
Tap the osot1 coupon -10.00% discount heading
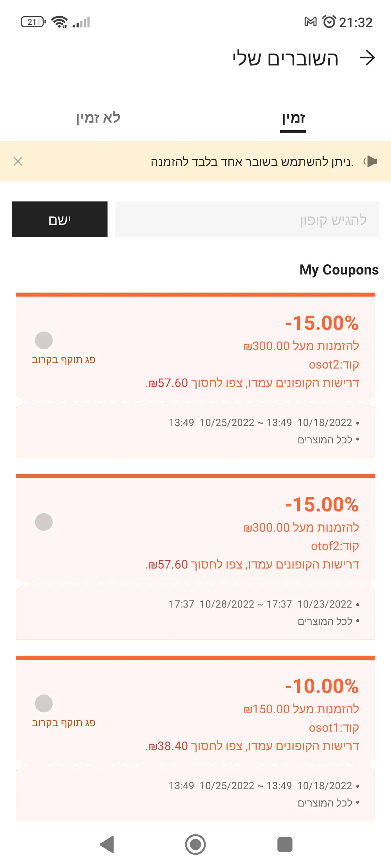click(321, 686)
